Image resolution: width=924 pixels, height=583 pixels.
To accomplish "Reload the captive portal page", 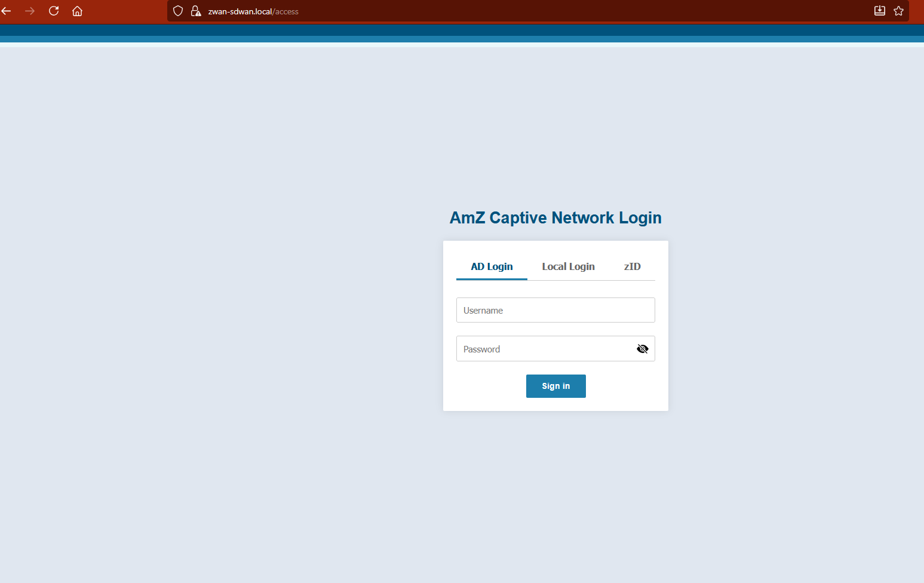I will 54,11.
